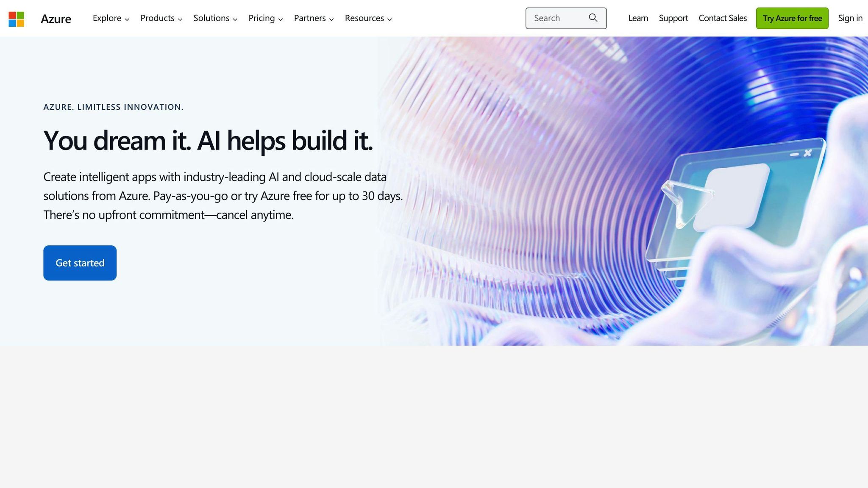Click the search magnifier icon

coord(593,18)
